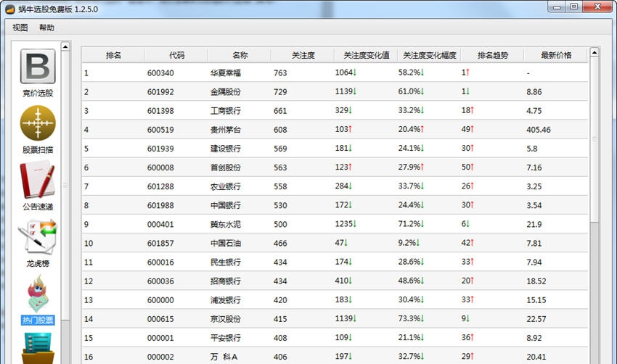This screenshot has width=617, height=364.
Task: Click stock code 600340
Action: (160, 73)
